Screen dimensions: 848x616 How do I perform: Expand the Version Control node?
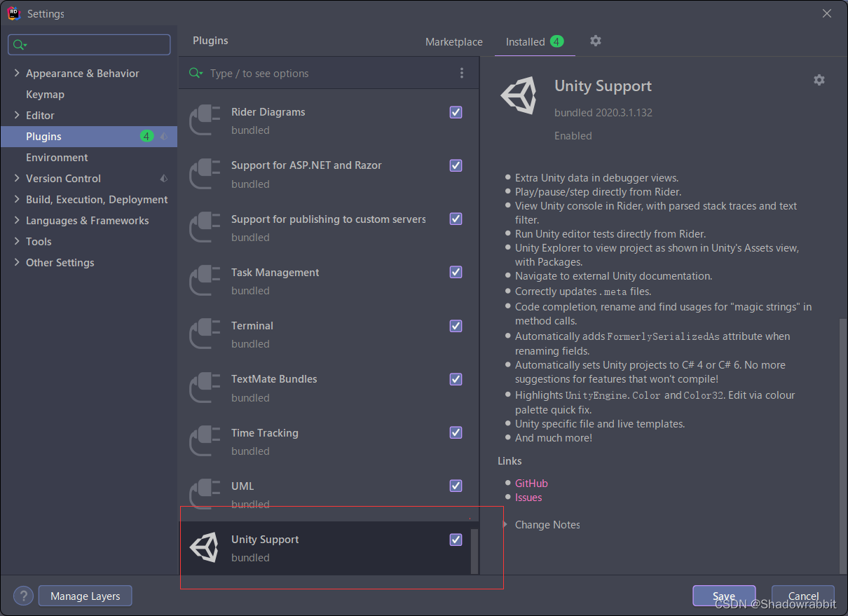pyautogui.click(x=17, y=178)
